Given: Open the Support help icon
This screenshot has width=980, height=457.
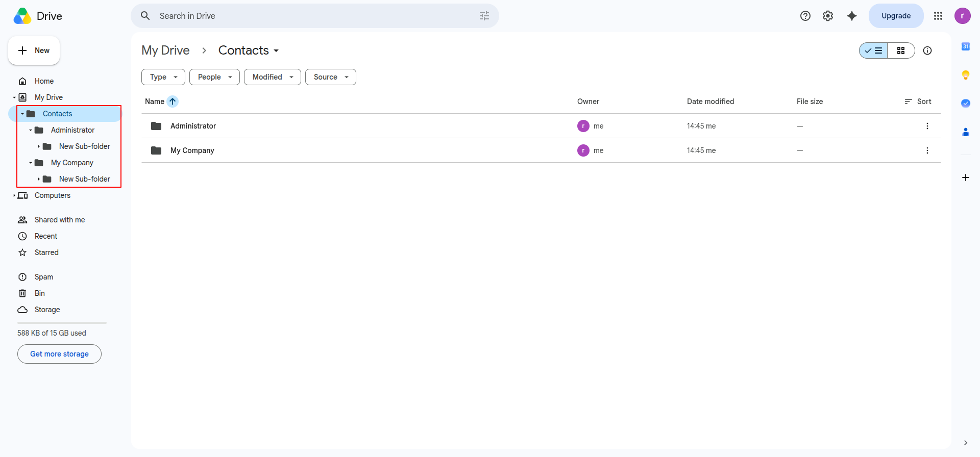Looking at the screenshot, I should [805, 16].
